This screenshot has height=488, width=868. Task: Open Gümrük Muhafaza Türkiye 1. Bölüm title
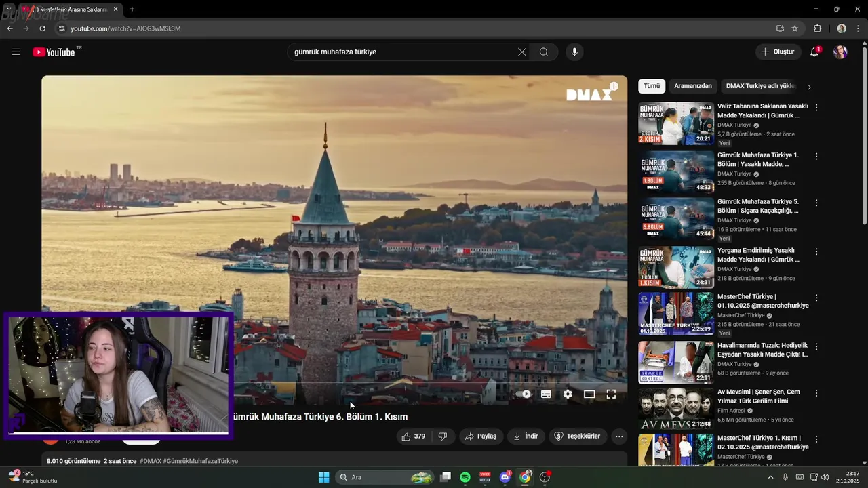(x=758, y=159)
